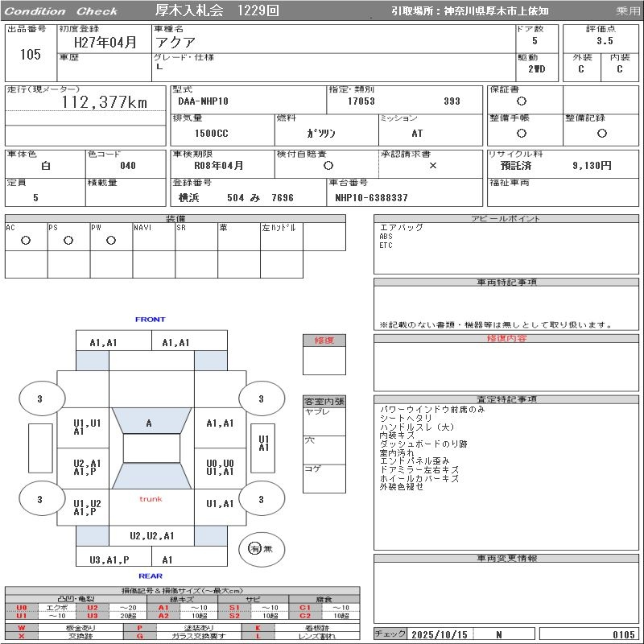Click the rear-left tire circle marked 3

pyautogui.click(x=39, y=499)
